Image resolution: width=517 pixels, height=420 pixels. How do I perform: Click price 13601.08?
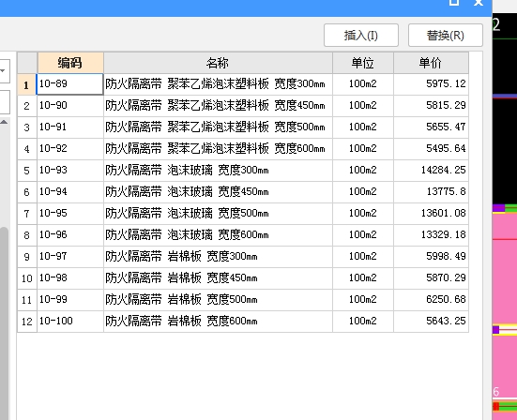tap(431, 214)
